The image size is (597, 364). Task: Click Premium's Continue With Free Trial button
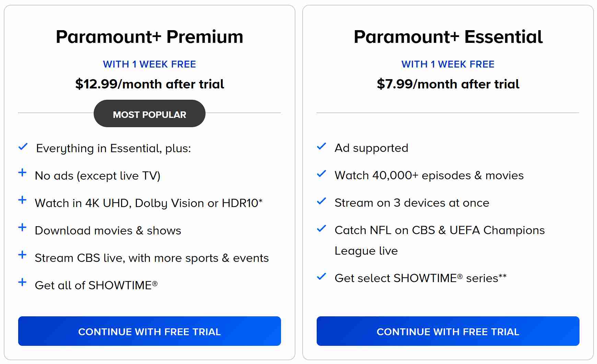pos(150,331)
